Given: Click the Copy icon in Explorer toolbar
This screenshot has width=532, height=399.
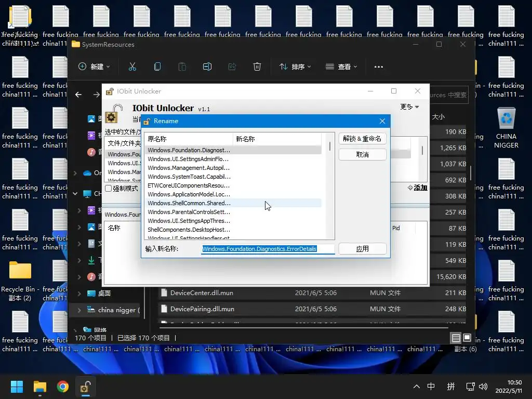Looking at the screenshot, I should pos(157,67).
